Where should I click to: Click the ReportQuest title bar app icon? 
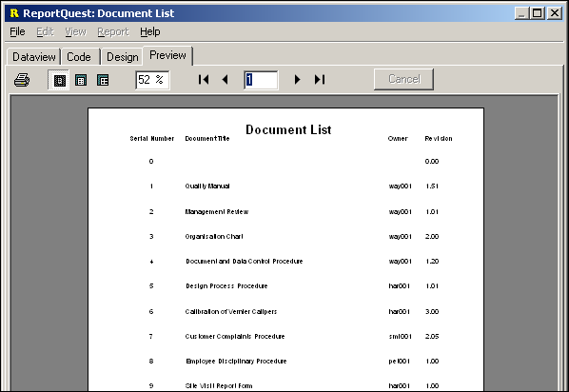click(14, 13)
